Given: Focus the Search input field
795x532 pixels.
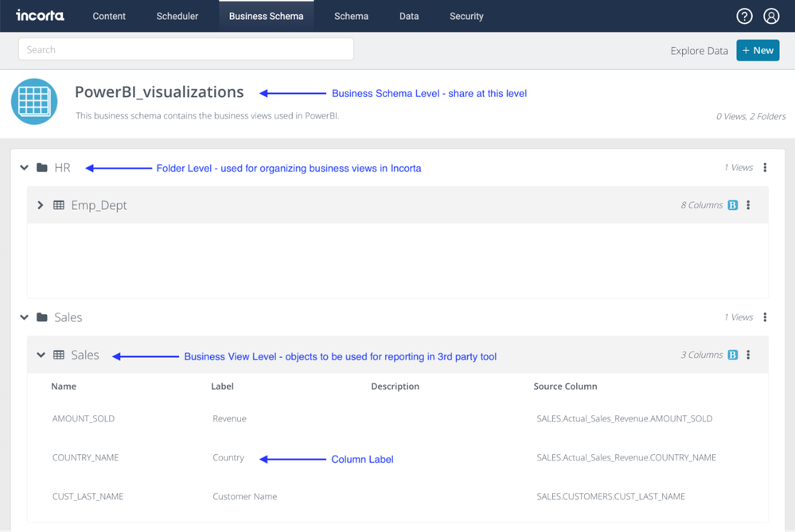Looking at the screenshot, I should click(185, 49).
